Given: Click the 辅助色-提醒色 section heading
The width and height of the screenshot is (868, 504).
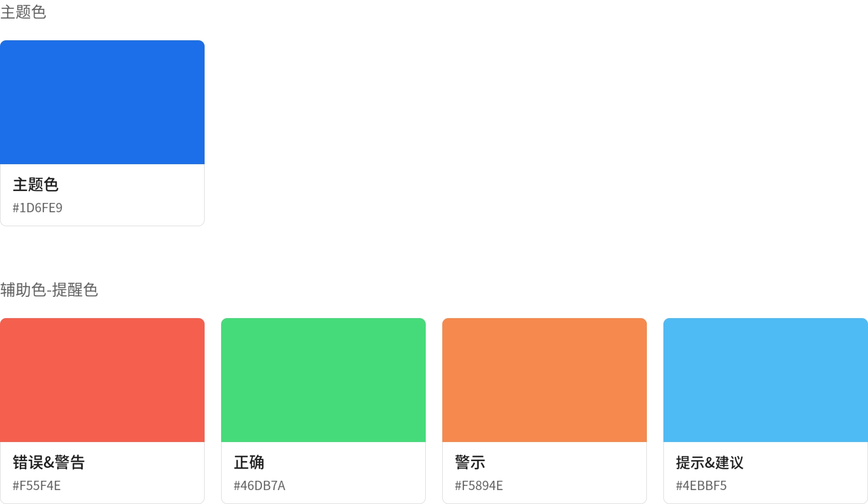Looking at the screenshot, I should click(49, 290).
